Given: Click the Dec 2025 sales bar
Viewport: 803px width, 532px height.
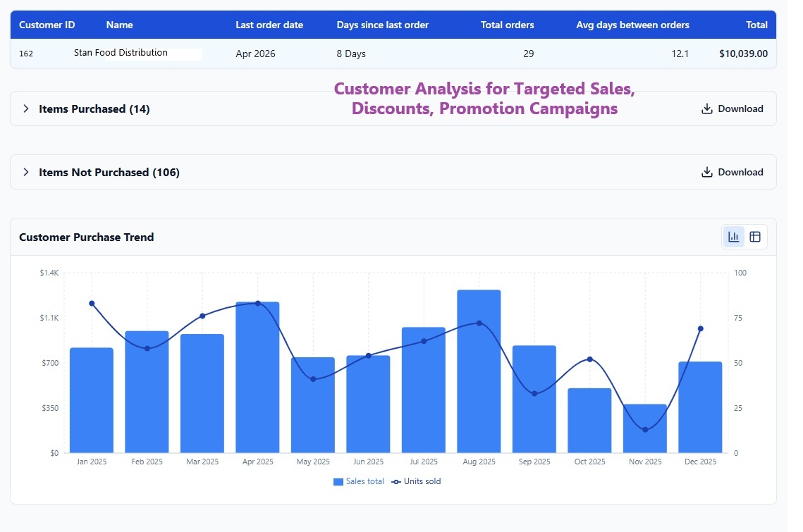Looking at the screenshot, I should click(x=700, y=407).
